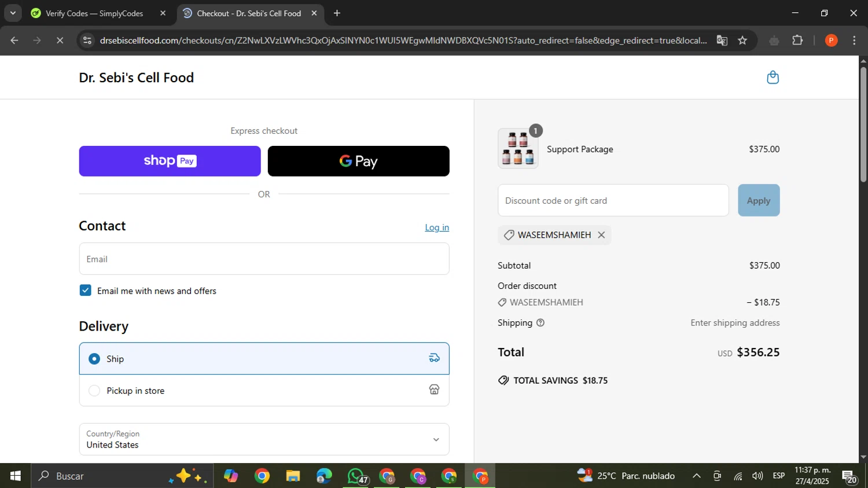This screenshot has height=488, width=868.
Task: Close the Verify Codes SimplyCodes tab
Action: [163, 13]
